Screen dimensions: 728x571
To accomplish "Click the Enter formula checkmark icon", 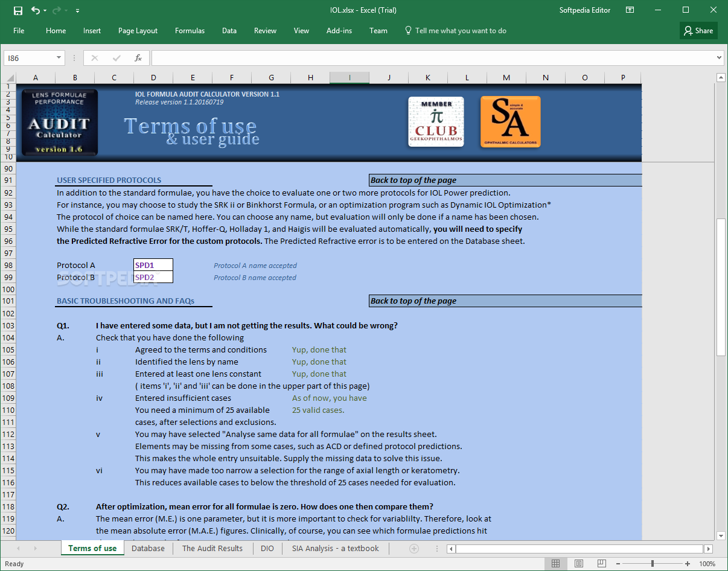I will (117, 58).
